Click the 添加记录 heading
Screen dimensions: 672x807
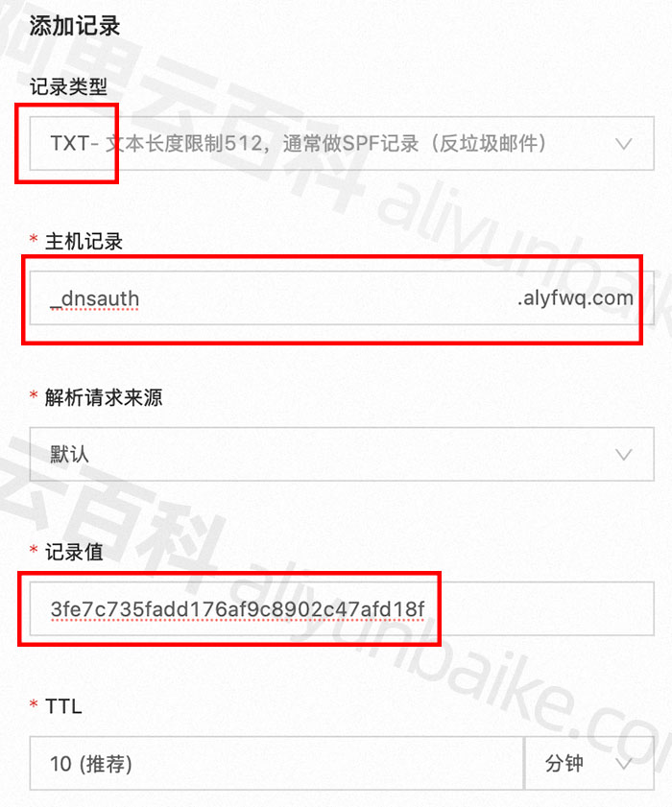point(75,26)
